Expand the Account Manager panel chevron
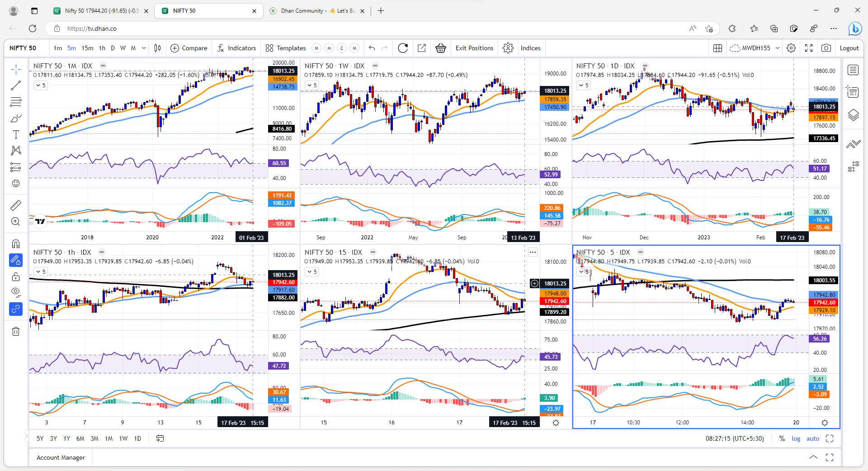 tap(813, 457)
